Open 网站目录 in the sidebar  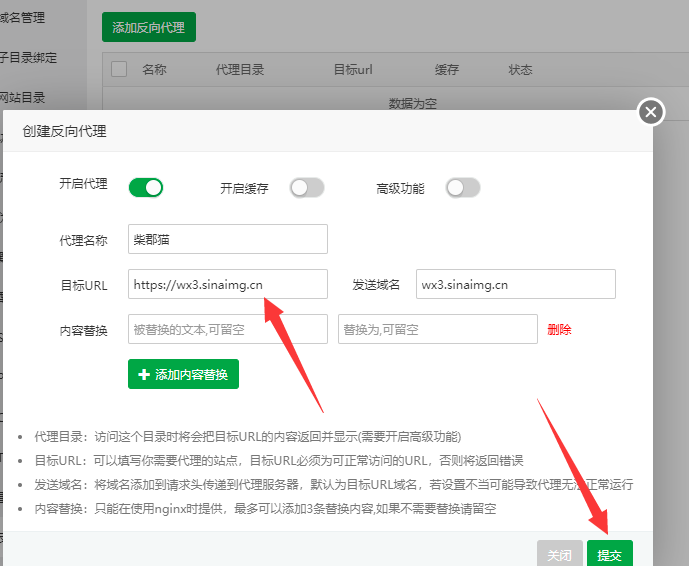tap(22, 97)
